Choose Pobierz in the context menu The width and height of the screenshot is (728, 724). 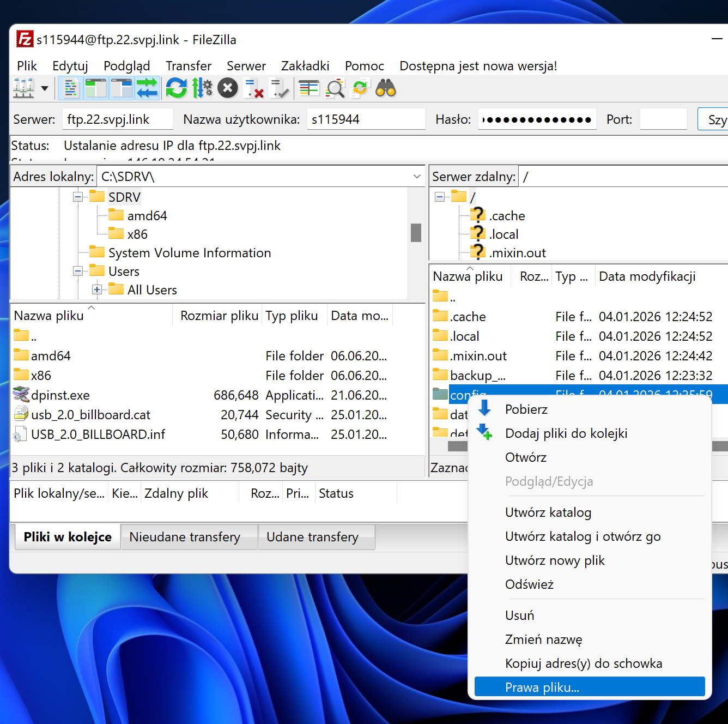[x=526, y=409]
